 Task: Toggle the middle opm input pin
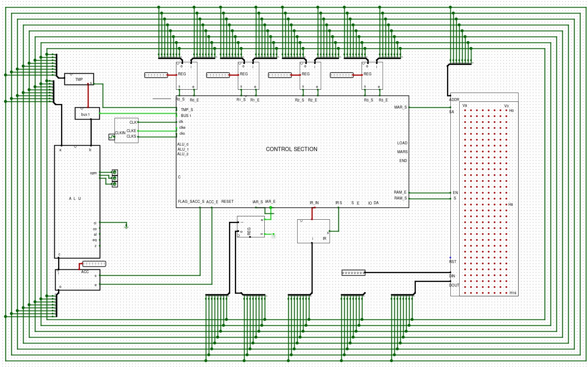[114, 178]
